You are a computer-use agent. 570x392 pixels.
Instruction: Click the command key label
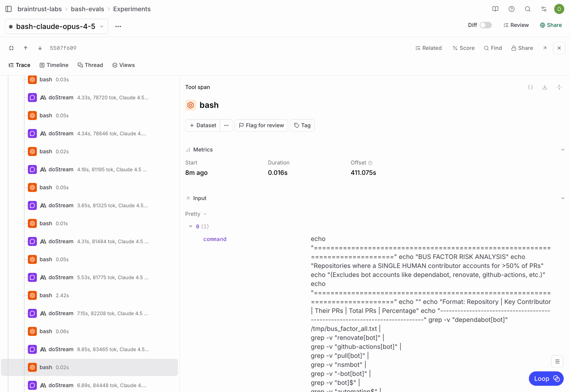point(215,239)
